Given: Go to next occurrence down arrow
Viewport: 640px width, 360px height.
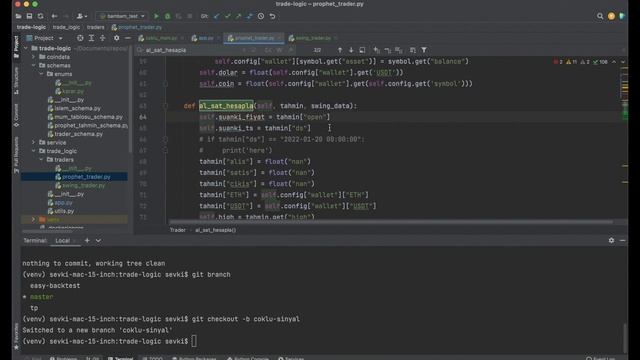Looking at the screenshot, I should tap(351, 50).
